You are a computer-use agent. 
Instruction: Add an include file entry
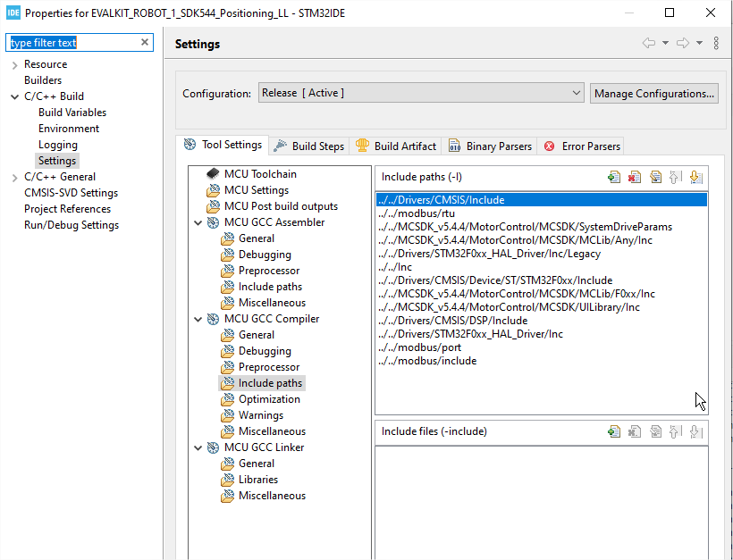coord(614,431)
